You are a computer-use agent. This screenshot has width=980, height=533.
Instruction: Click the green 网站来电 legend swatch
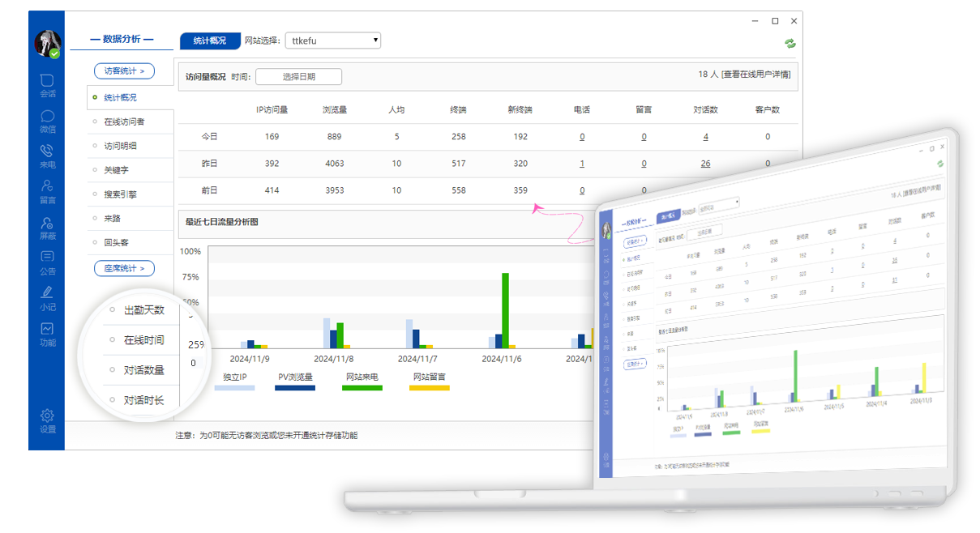(x=362, y=388)
